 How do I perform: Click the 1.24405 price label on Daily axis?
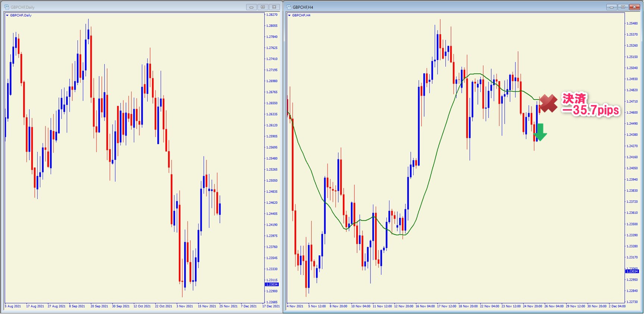pos(272,214)
